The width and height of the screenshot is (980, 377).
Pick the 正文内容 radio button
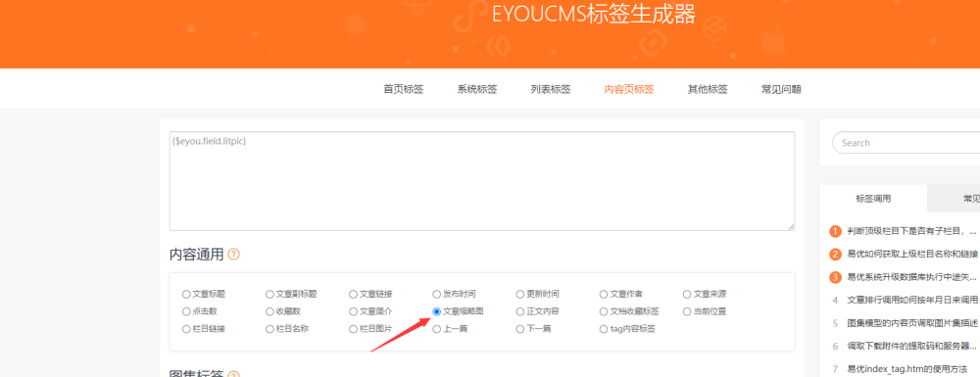(x=520, y=311)
